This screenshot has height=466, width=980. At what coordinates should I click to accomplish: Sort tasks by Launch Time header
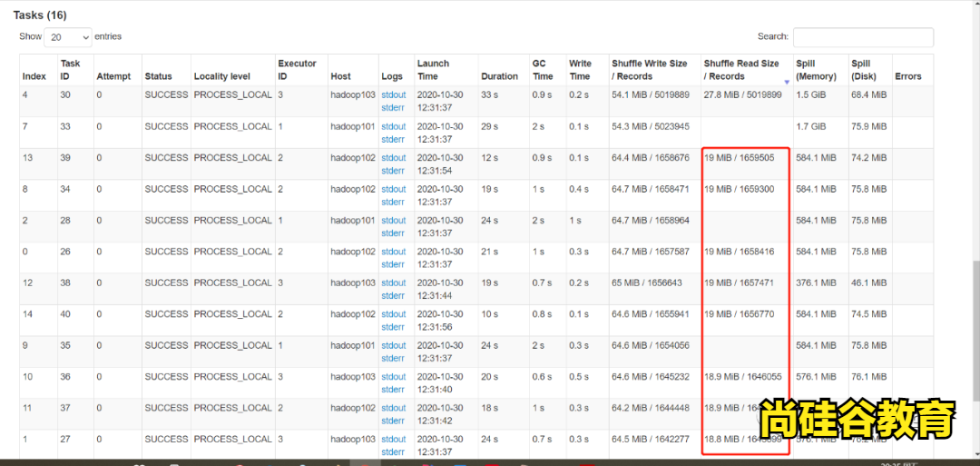point(433,70)
